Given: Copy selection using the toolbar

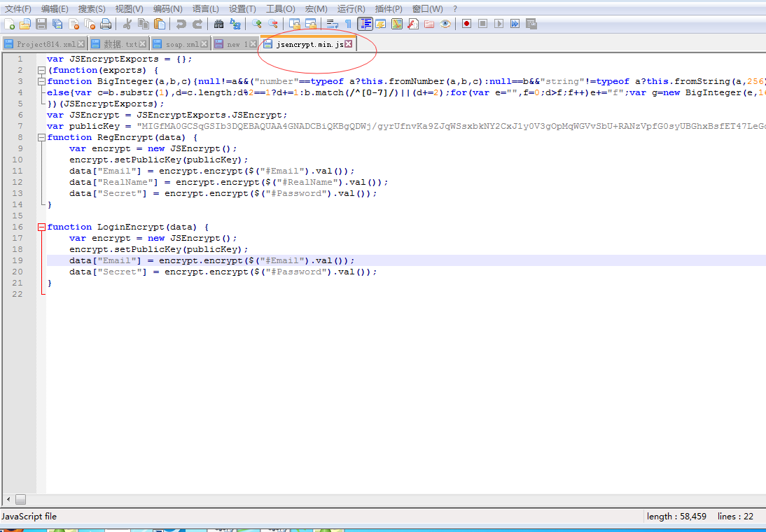Looking at the screenshot, I should pos(143,23).
